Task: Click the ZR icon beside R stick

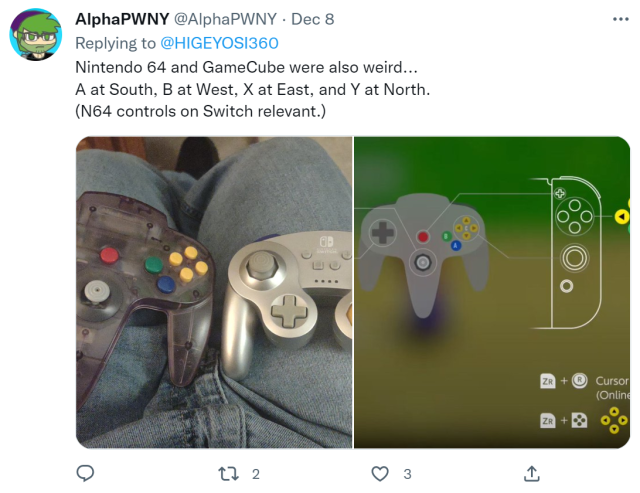Action: pyautogui.click(x=547, y=381)
